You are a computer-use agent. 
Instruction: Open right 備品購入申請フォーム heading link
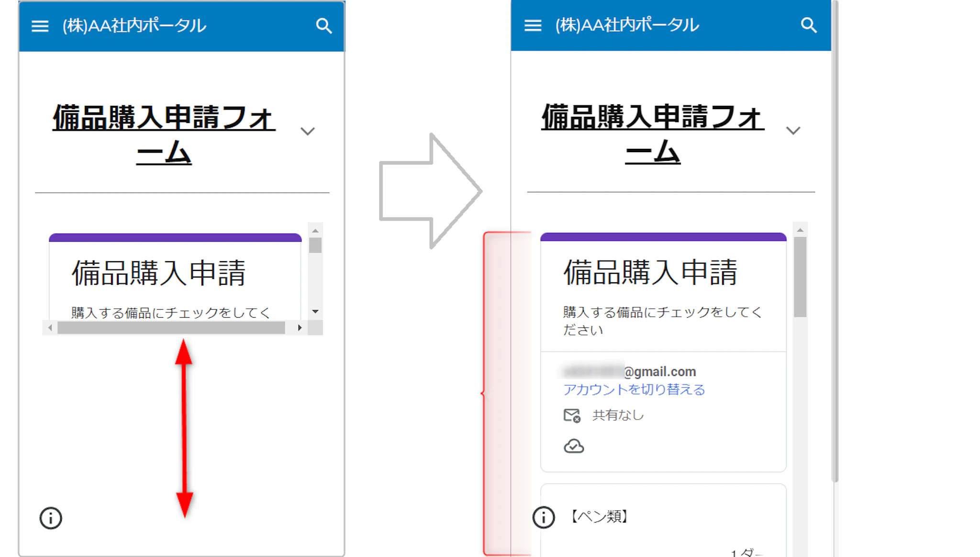[653, 134]
